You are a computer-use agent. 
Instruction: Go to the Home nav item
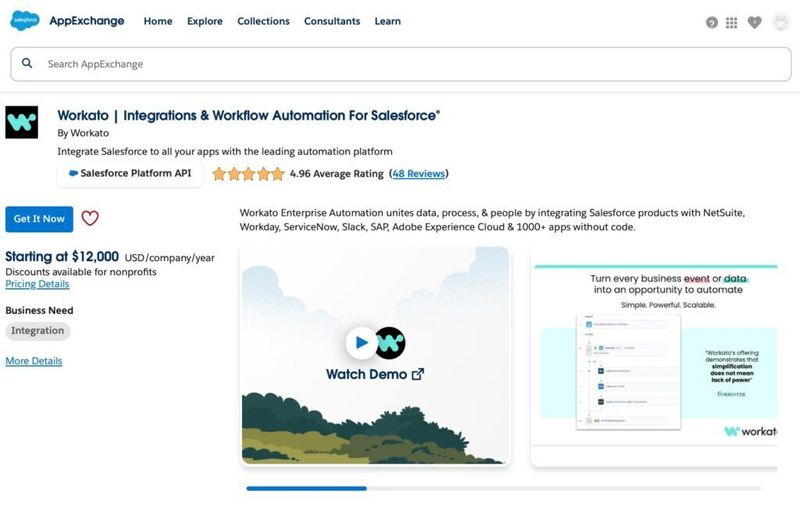[x=158, y=21]
